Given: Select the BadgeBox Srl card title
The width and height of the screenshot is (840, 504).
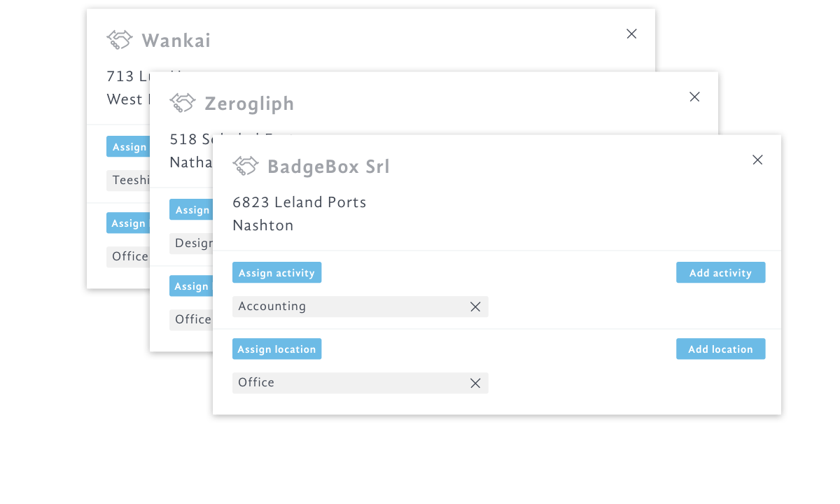Looking at the screenshot, I should (328, 166).
